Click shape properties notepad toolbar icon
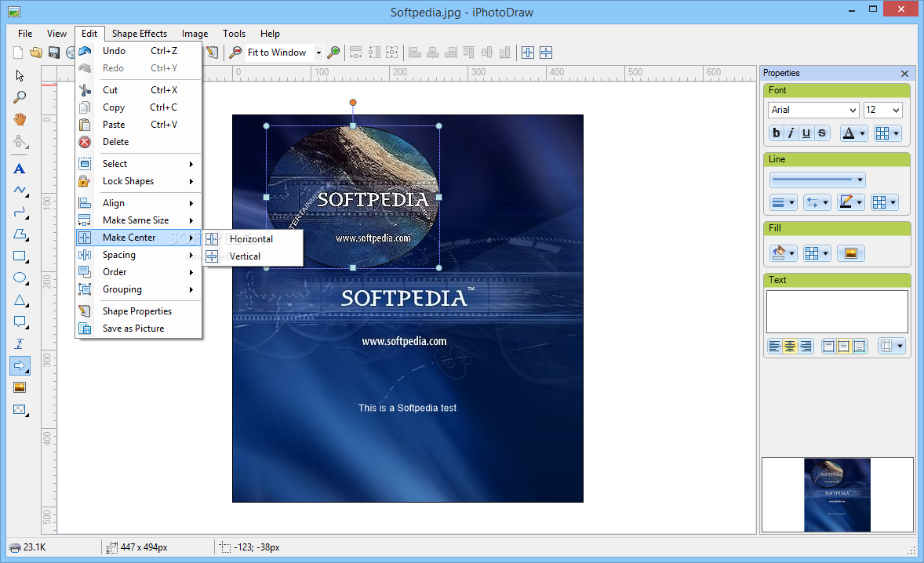 click(x=212, y=53)
